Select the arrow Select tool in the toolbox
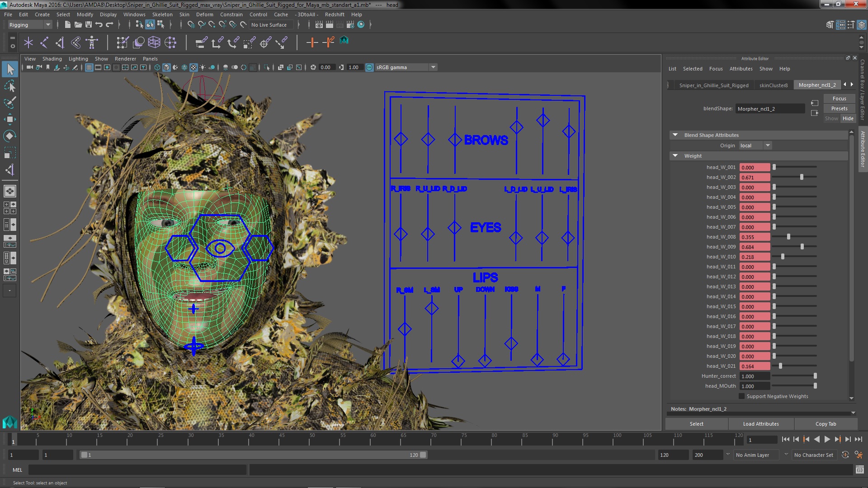The image size is (868, 488). point(10,69)
